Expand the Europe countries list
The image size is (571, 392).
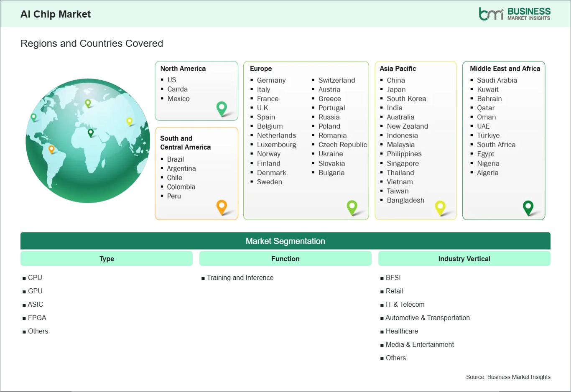point(306,140)
